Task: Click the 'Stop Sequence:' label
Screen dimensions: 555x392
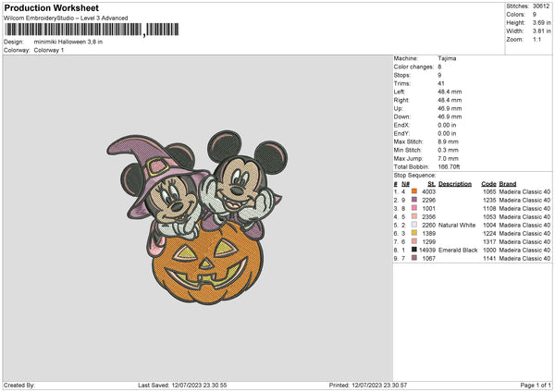Action: (414, 176)
